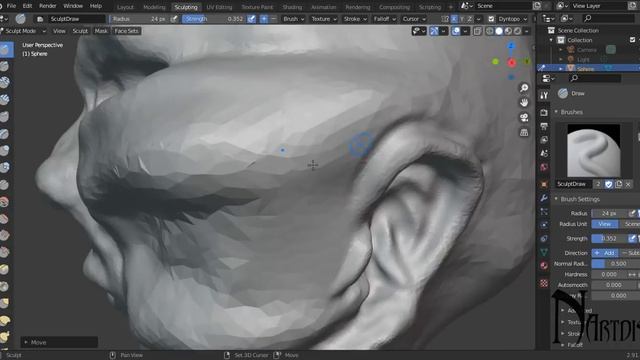Toggle Z axis symmetry button
The height and width of the screenshot is (360, 640).
click(x=470, y=19)
